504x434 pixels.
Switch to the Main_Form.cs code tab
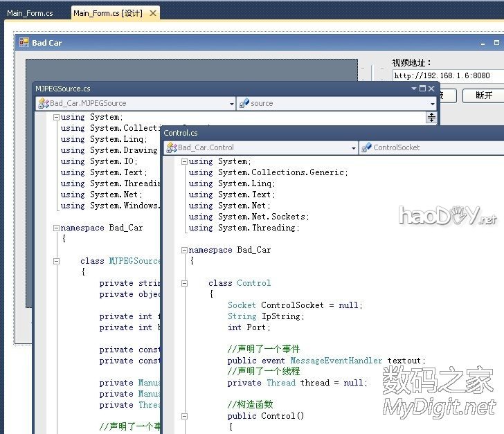[x=30, y=13]
